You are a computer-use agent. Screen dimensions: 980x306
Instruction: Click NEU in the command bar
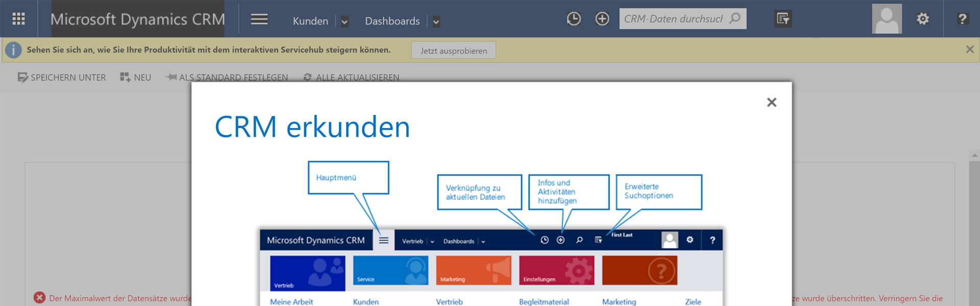[136, 78]
